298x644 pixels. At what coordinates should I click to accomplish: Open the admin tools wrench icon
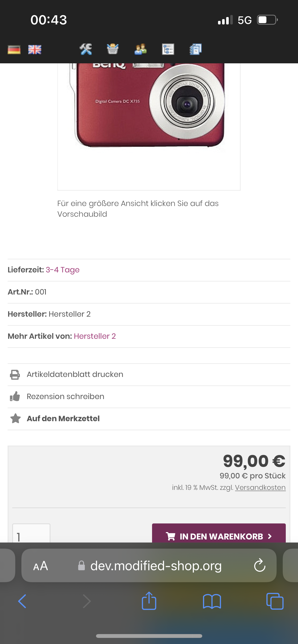coord(86,49)
